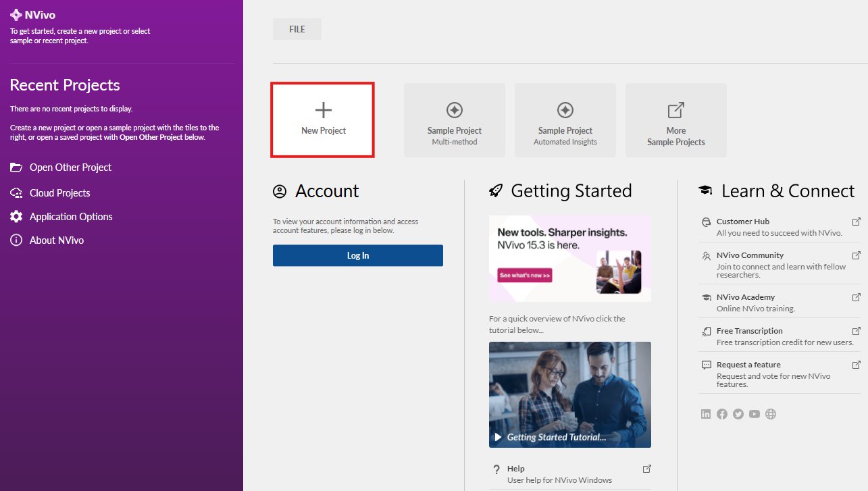This screenshot has height=491, width=868.
Task: Open Application Options via the gear icon
Action: pos(16,217)
